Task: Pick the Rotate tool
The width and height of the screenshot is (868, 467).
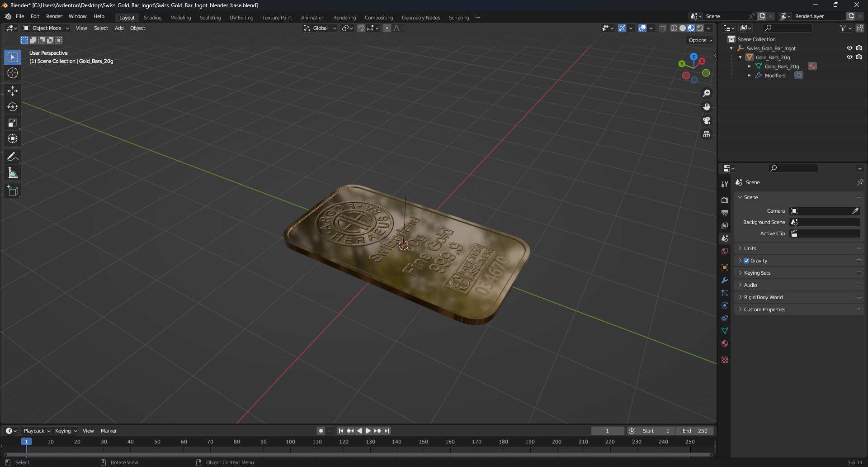Action: coord(13,107)
